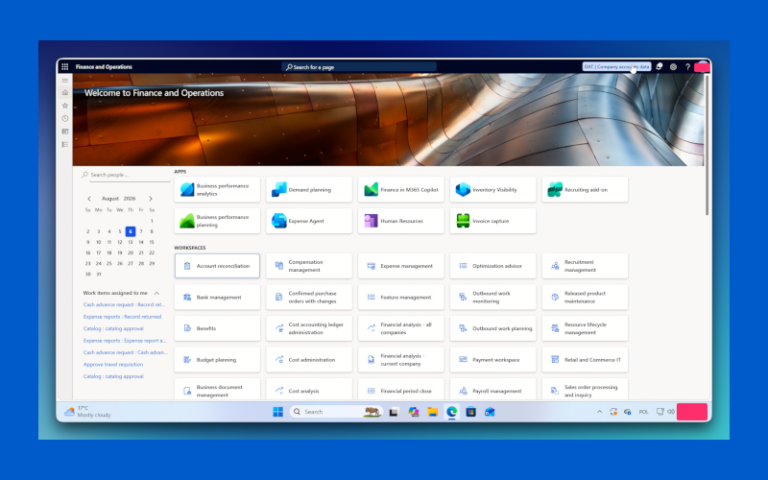
Task: Open the Windows Start menu
Action: point(278,412)
